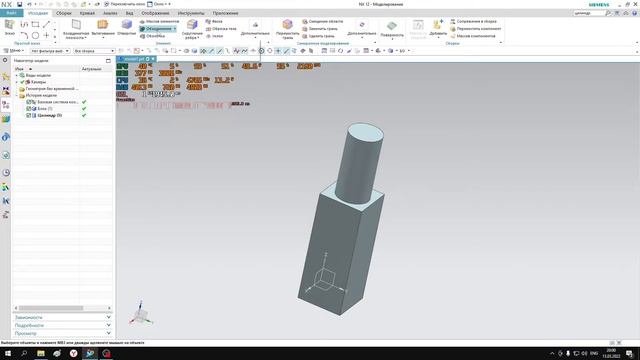
Task: Click the cylinder top face in viewport
Action: (365, 133)
